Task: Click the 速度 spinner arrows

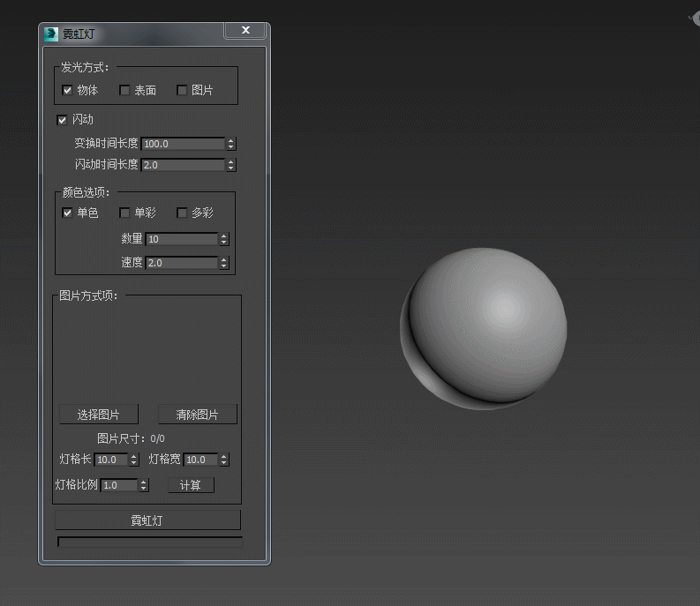Action: (224, 263)
